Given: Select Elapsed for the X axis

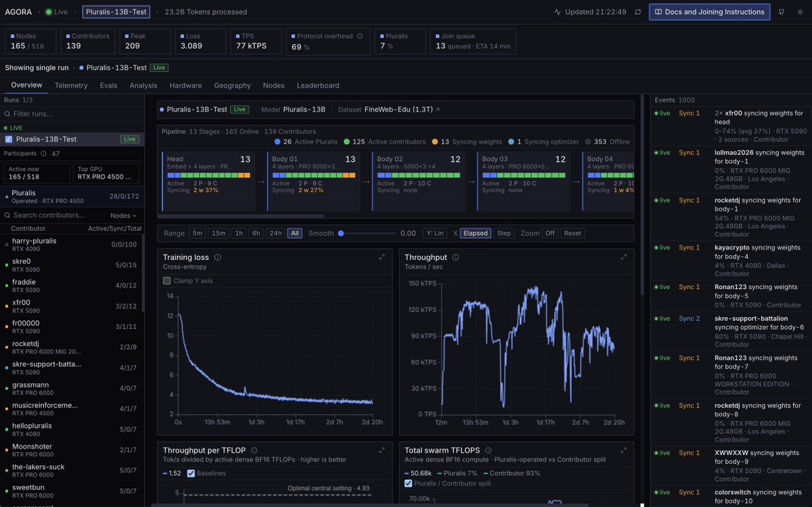Looking at the screenshot, I should pos(475,233).
